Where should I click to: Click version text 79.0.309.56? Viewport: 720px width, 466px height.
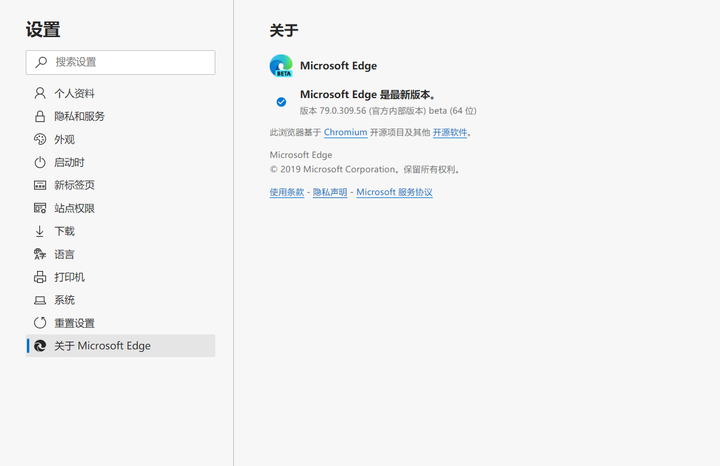pyautogui.click(x=343, y=111)
